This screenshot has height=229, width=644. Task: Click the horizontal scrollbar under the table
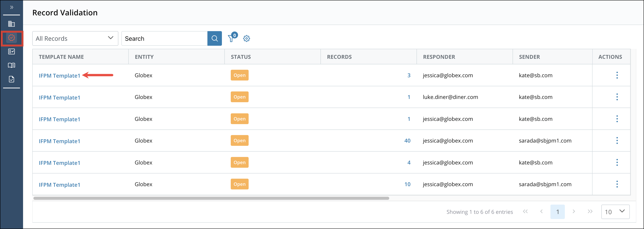click(211, 198)
